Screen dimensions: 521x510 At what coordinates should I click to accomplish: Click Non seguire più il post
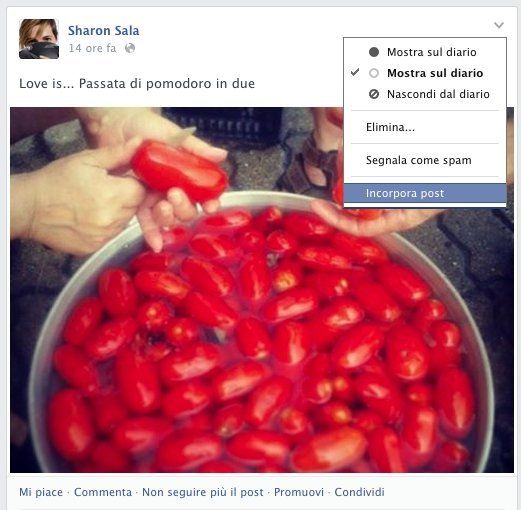pyautogui.click(x=203, y=492)
